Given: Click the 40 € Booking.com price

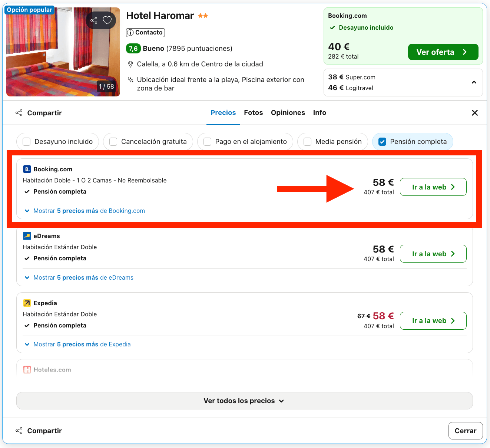Looking at the screenshot, I should [x=339, y=47].
